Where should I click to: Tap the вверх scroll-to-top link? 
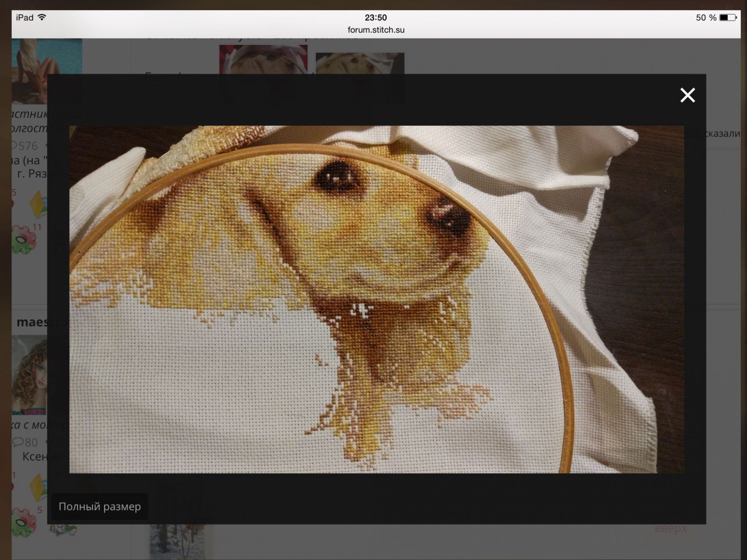tap(670, 529)
